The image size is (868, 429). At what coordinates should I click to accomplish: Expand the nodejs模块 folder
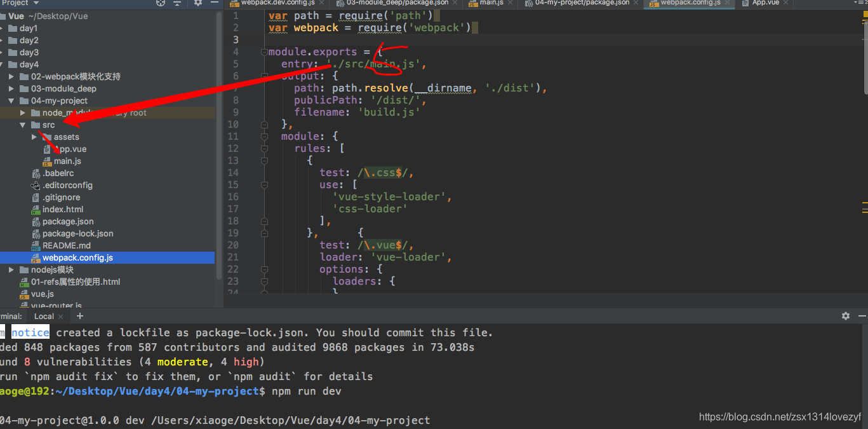click(11, 270)
